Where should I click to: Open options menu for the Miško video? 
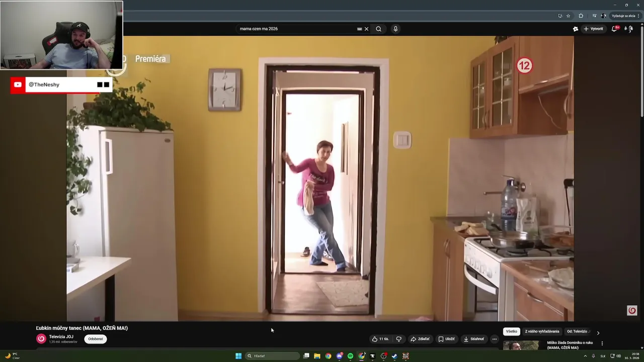pos(602,343)
